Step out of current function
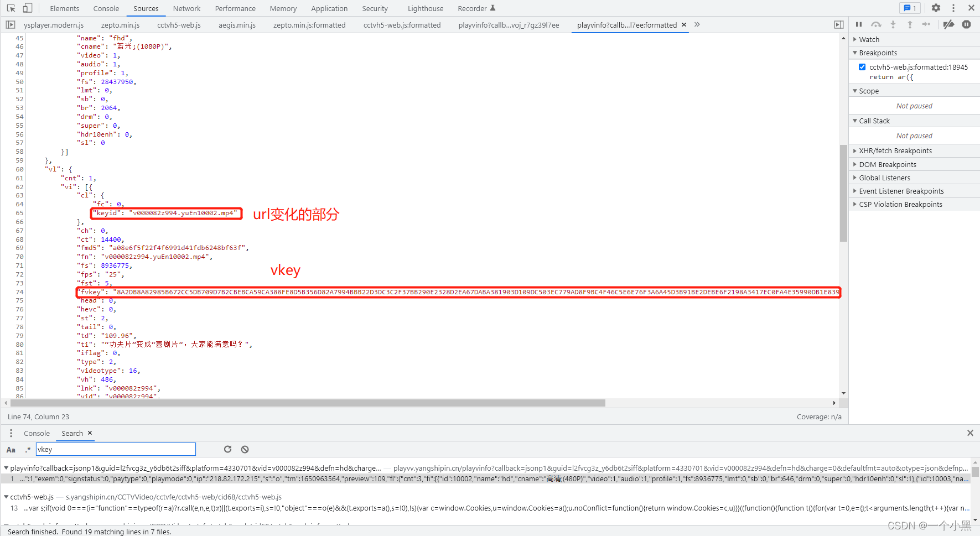The width and height of the screenshot is (980, 536). 910,24
